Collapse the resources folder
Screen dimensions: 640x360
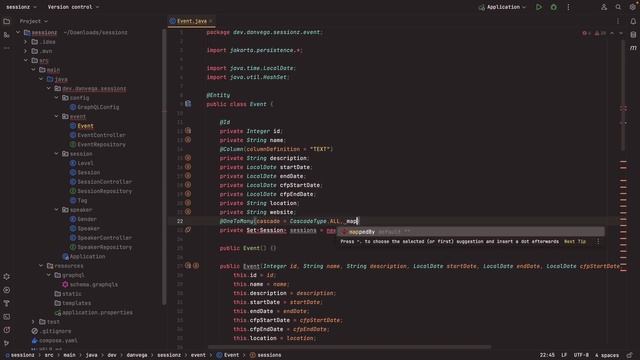tap(41, 266)
